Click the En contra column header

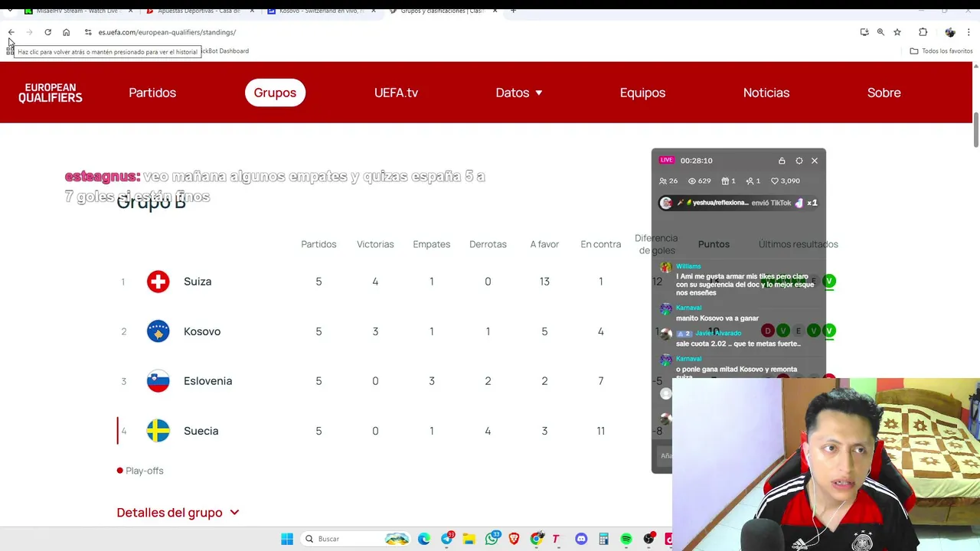601,244
